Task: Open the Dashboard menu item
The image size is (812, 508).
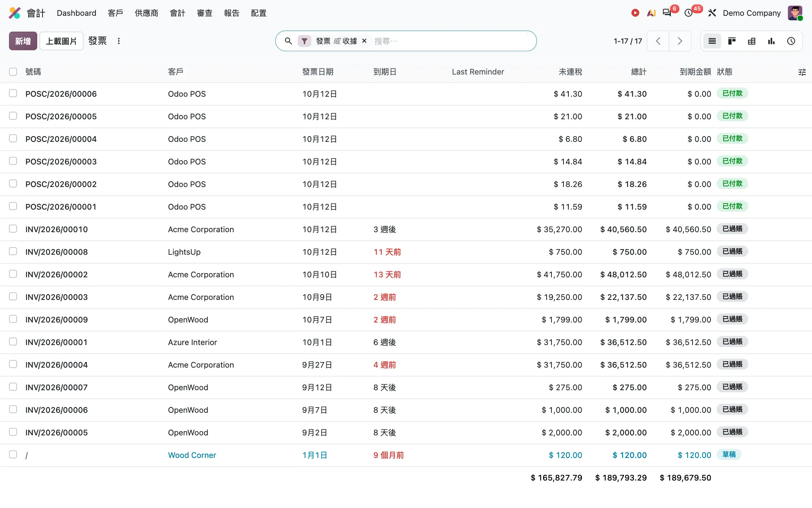Action: click(77, 13)
